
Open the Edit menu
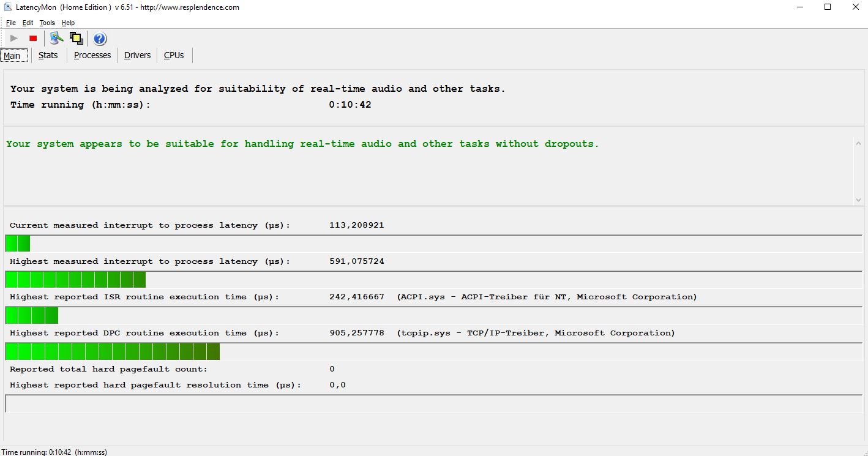point(28,23)
